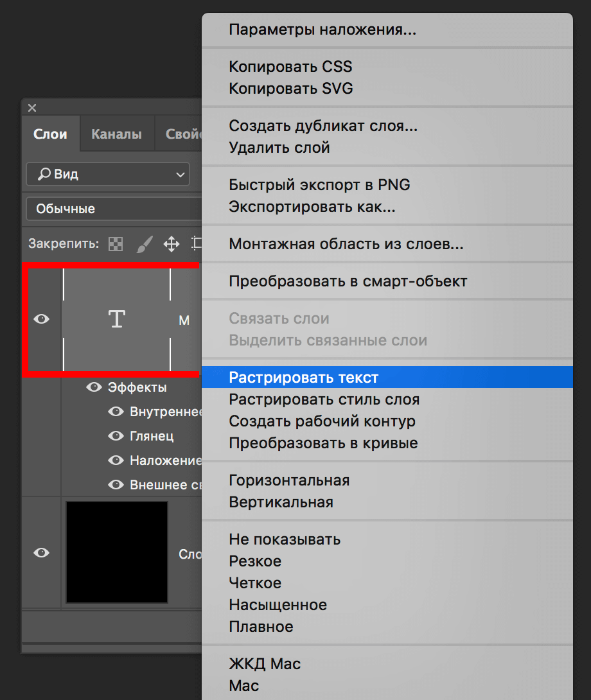The height and width of the screenshot is (700, 591).
Task: Toggle visibility of all Эффекты
Action: point(94,387)
